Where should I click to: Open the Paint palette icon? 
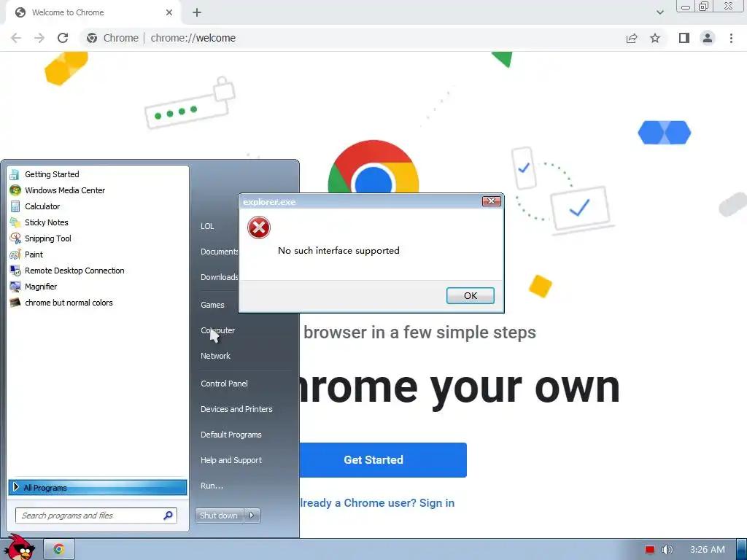click(x=15, y=254)
